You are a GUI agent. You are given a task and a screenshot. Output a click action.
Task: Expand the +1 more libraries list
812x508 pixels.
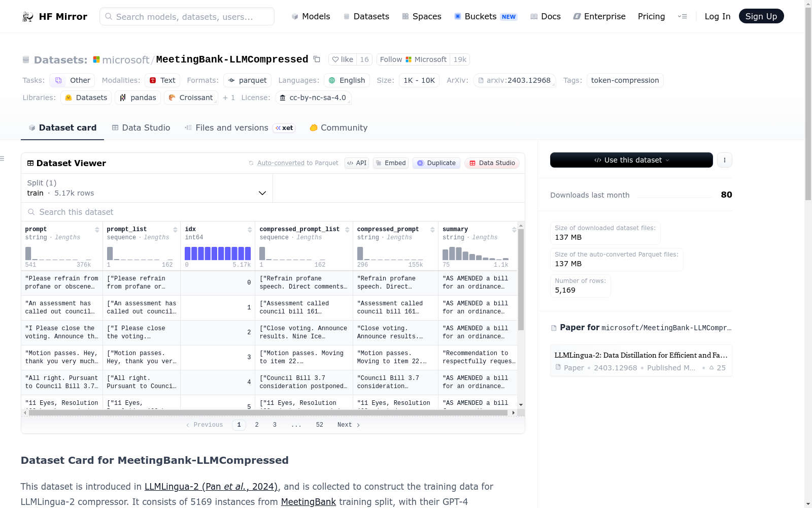[229, 98]
